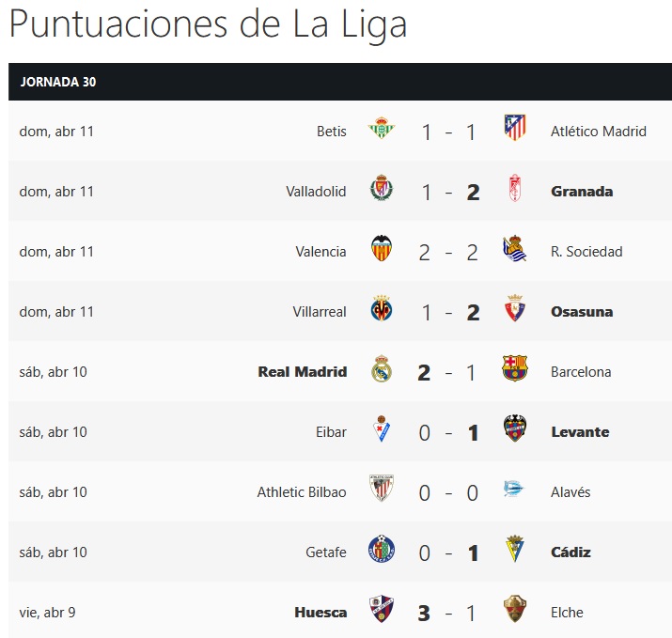The image size is (672, 638).
Task: Open the Cádiz team name link
Action: click(570, 552)
